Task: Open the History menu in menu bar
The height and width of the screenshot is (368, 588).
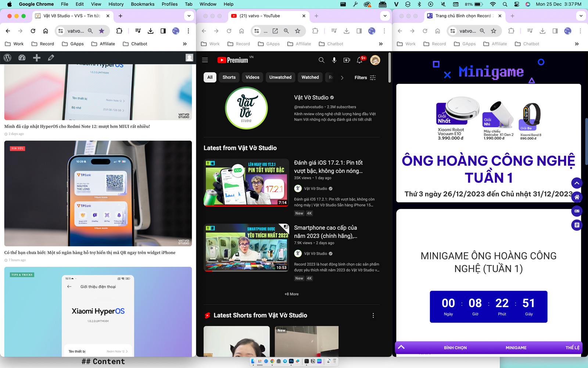Action: [116, 4]
